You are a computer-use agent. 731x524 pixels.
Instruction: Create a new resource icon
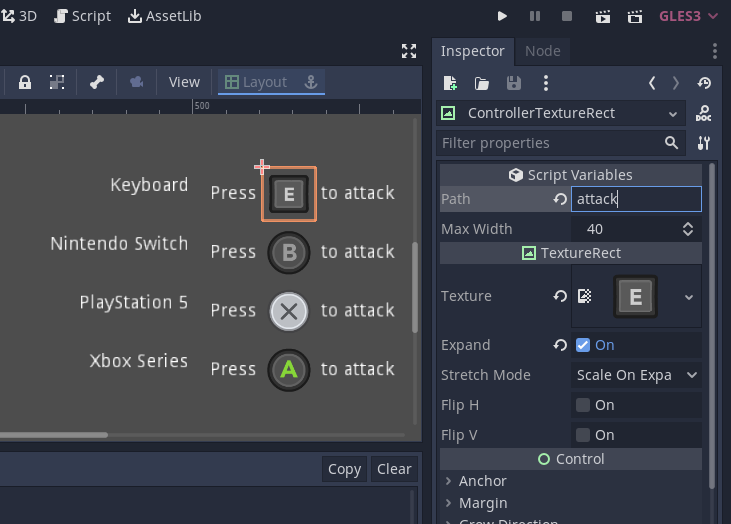click(450, 83)
